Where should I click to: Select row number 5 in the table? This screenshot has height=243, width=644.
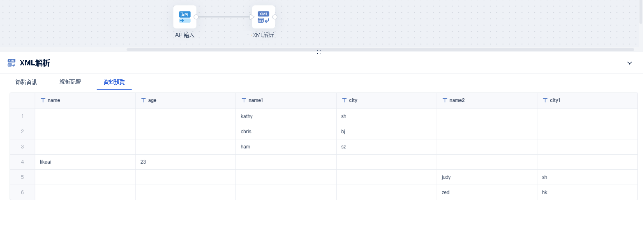(x=22, y=177)
